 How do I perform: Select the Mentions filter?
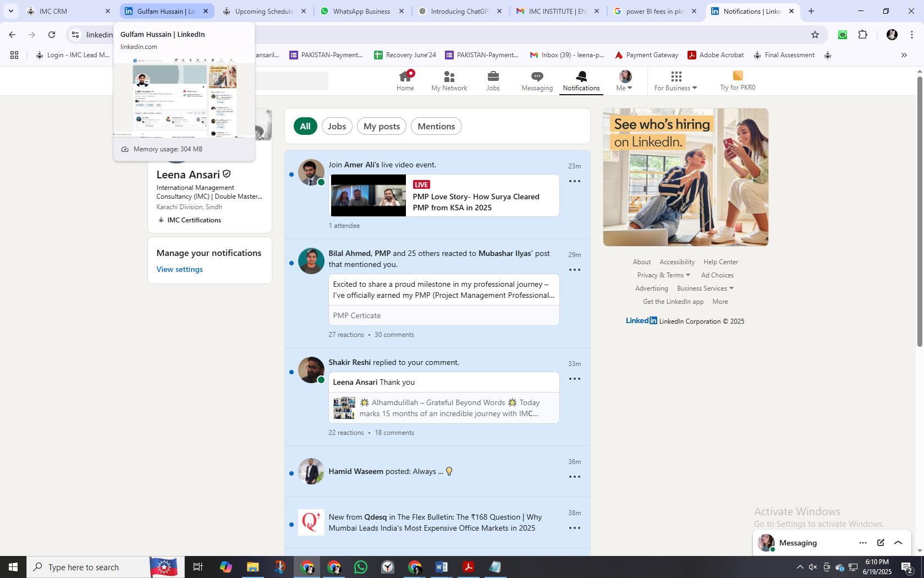coord(436,126)
